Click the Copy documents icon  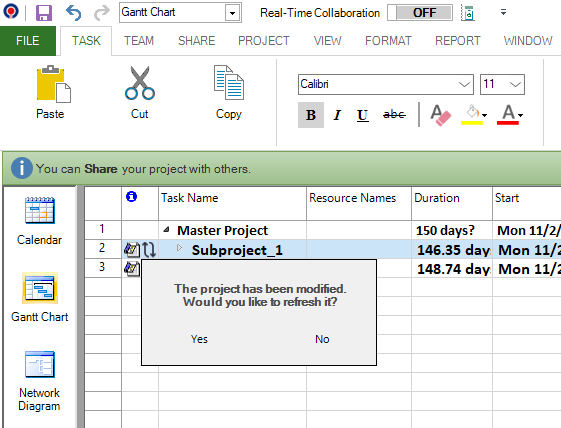tap(229, 83)
